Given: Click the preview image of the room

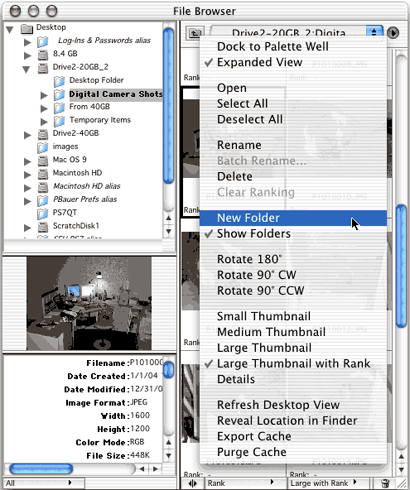Looking at the screenshot, I should click(x=89, y=303).
